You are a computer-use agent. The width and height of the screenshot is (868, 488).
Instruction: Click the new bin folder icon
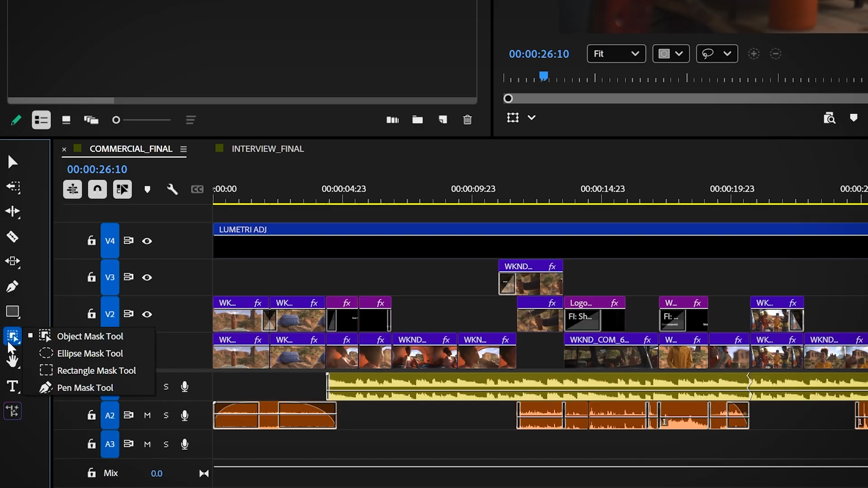coord(417,120)
